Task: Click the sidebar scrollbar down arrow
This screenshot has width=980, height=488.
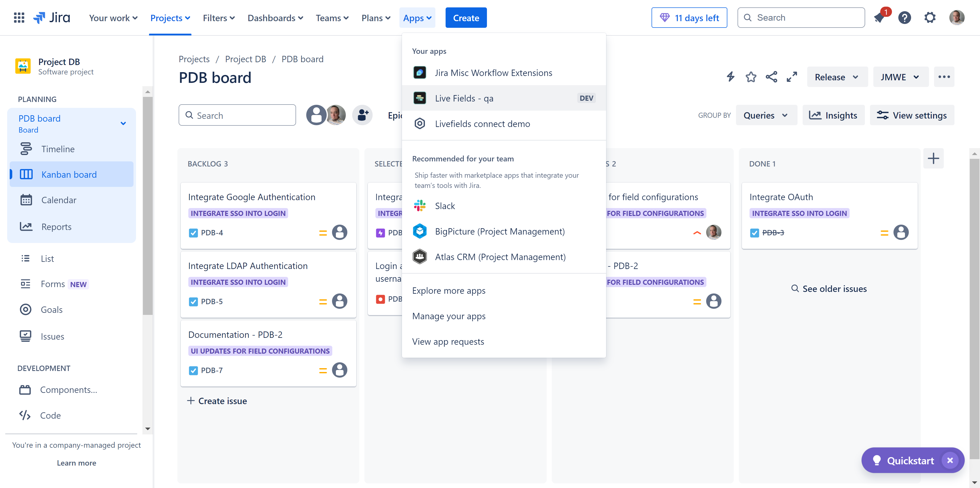Action: point(148,429)
